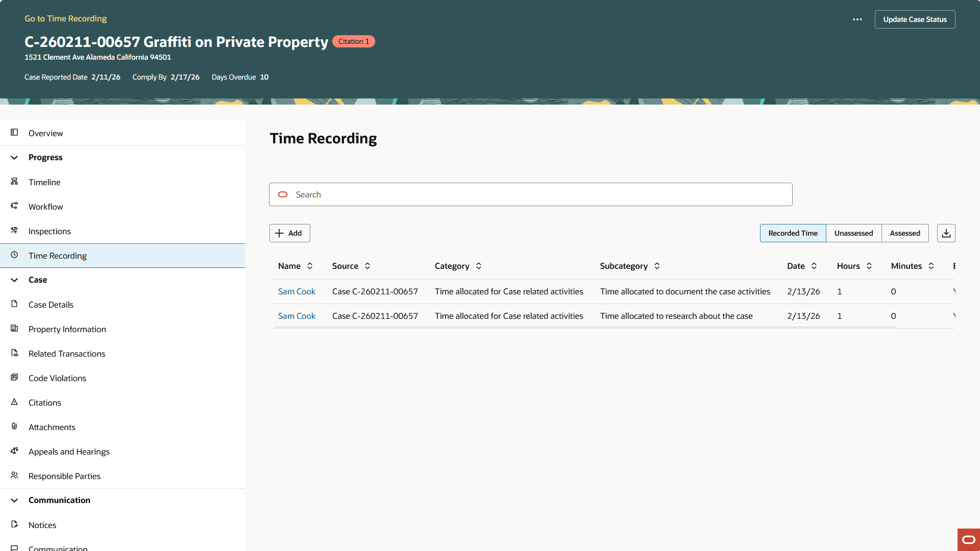Select the Citations warning-triangle icon
This screenshot has width=980, height=551.
(x=14, y=402)
